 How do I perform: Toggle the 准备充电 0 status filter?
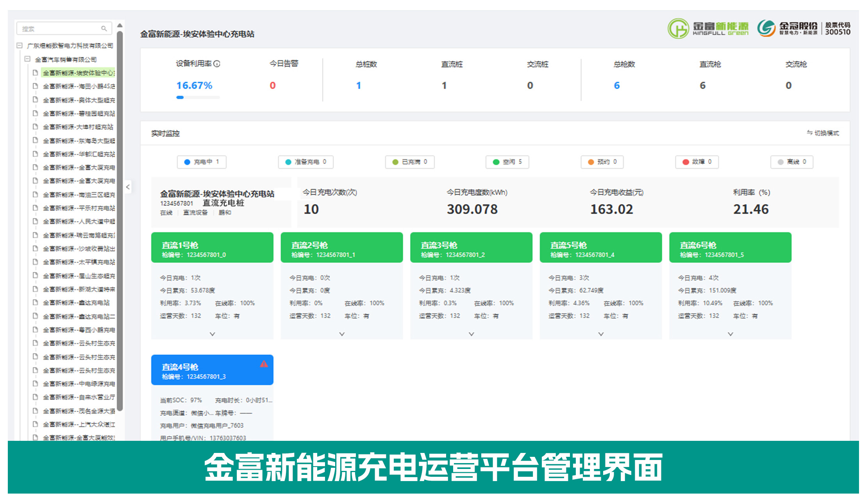click(305, 162)
